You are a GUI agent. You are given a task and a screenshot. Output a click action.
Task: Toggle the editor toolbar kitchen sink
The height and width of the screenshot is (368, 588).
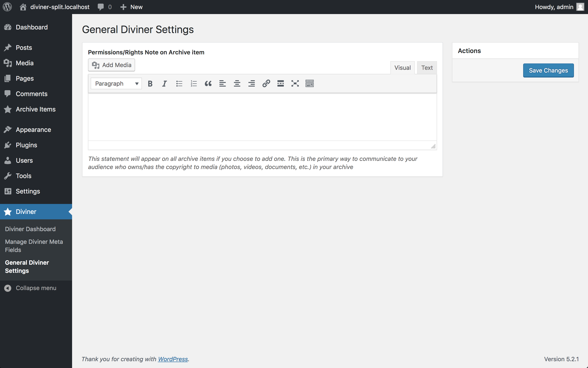(309, 83)
